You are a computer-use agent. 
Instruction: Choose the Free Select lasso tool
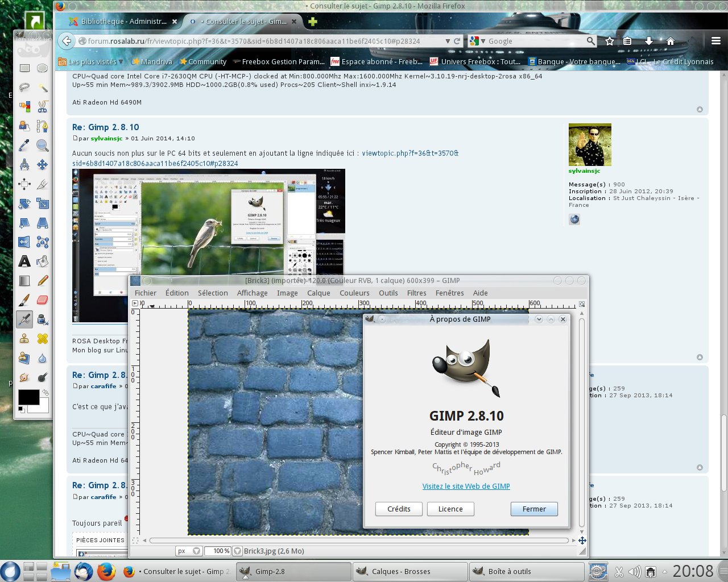click(24, 88)
